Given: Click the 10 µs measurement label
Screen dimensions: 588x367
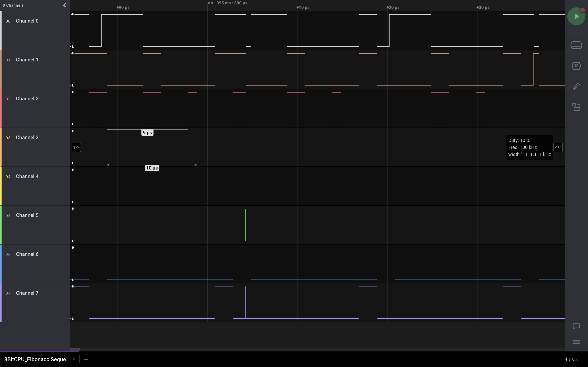Looking at the screenshot, I should point(152,168).
